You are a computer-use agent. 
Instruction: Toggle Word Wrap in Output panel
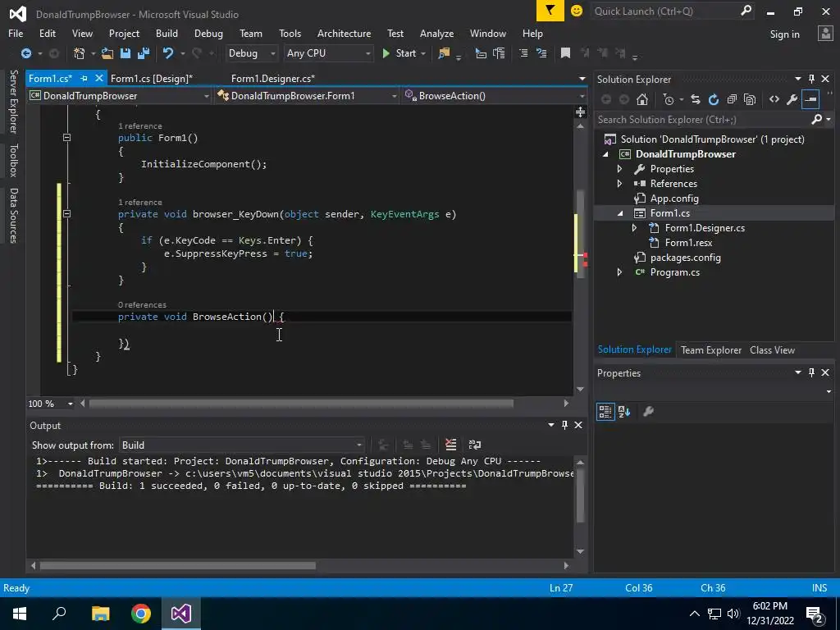tap(475, 445)
